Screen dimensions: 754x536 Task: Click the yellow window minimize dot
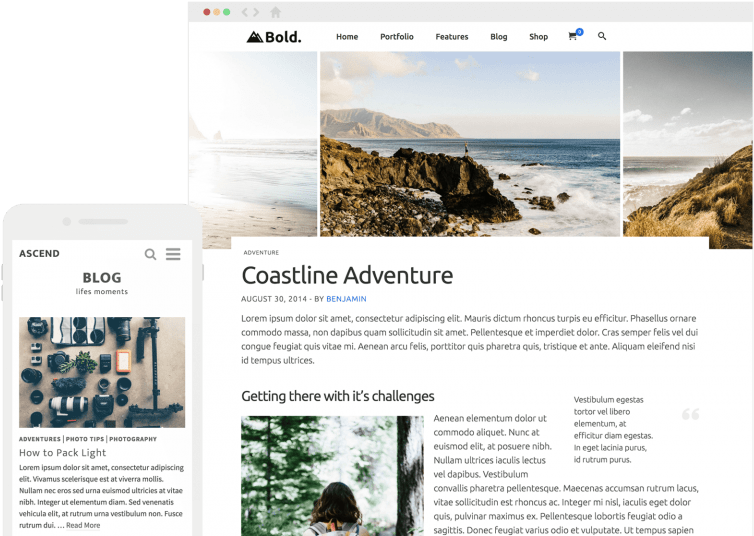(217, 12)
